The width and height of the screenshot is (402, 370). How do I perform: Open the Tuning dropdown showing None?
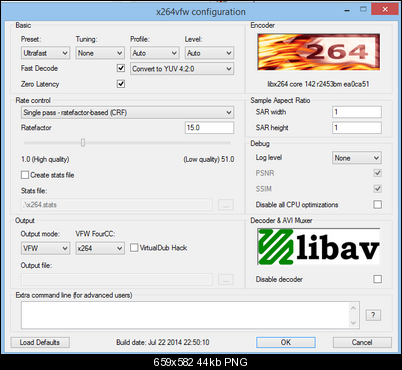click(100, 53)
